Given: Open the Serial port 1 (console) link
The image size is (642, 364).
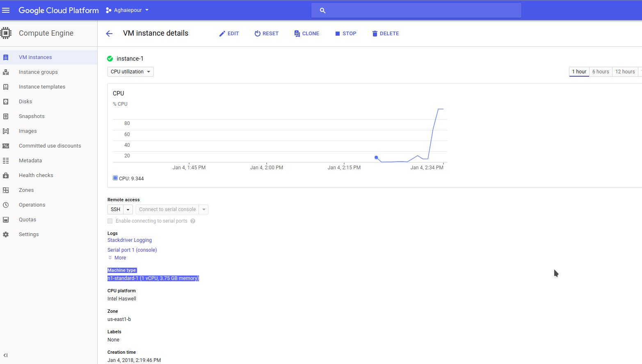Looking at the screenshot, I should tap(132, 250).
